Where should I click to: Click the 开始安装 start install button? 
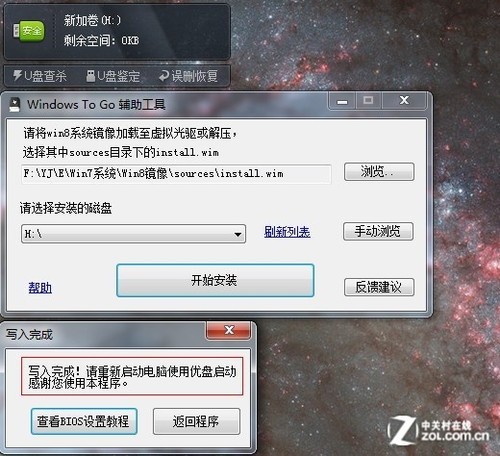point(215,280)
